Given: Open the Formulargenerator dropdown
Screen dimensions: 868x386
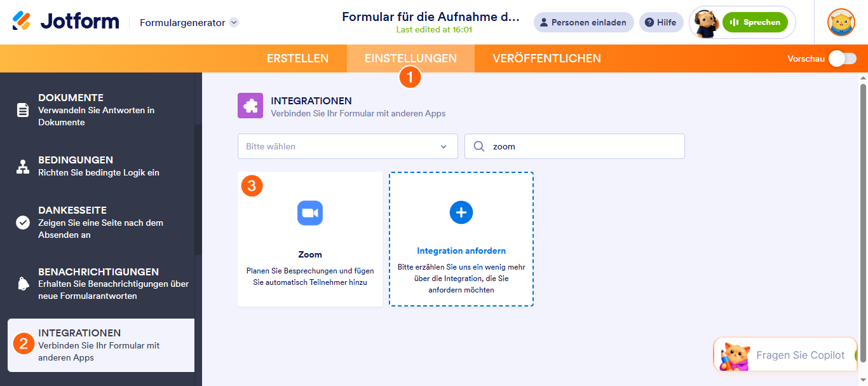Looking at the screenshot, I should tap(189, 22).
